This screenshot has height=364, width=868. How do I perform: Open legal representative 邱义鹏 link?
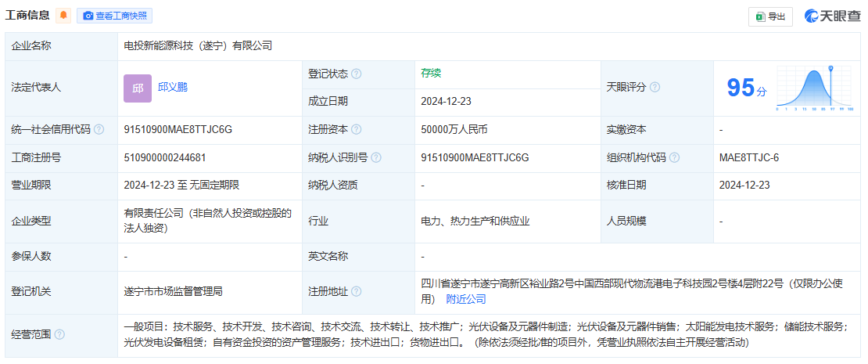click(x=173, y=87)
